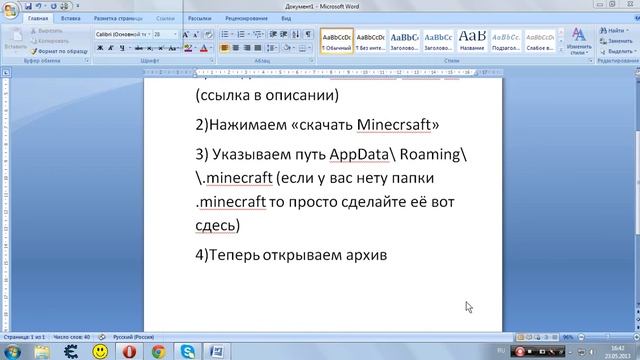Screen dimensions: 640x360
Task: Customize Quick Access Toolbar dropdown arrow
Action: (78, 6)
